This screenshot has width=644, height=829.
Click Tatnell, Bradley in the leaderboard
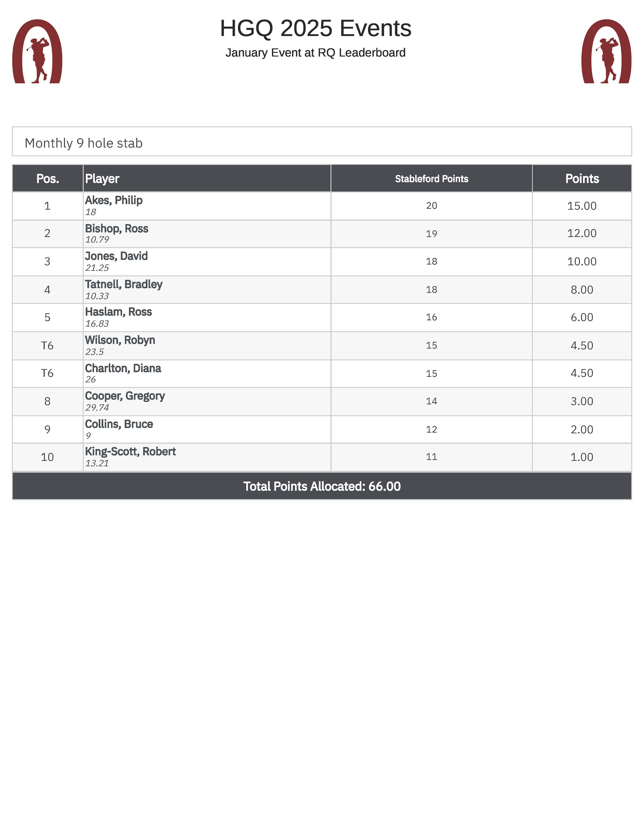pyautogui.click(x=124, y=284)
